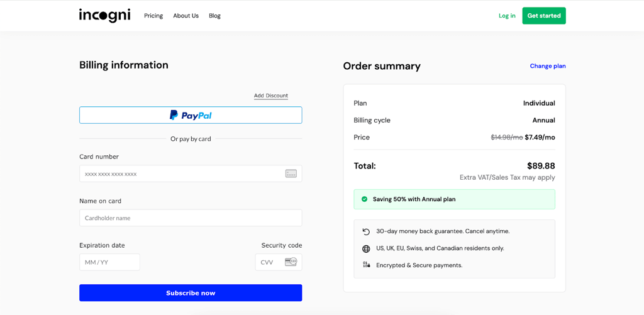Click "Saving 50% with Annual plan" text
The height and width of the screenshot is (315, 644).
414,199
